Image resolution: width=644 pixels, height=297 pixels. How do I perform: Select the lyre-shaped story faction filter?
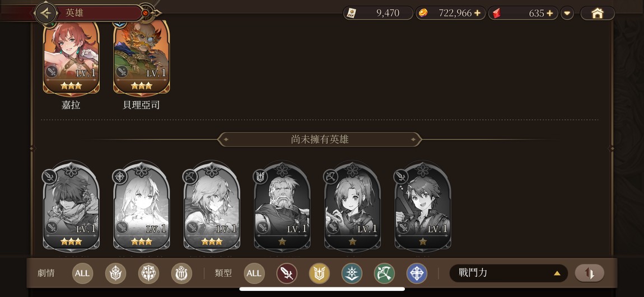click(181, 274)
